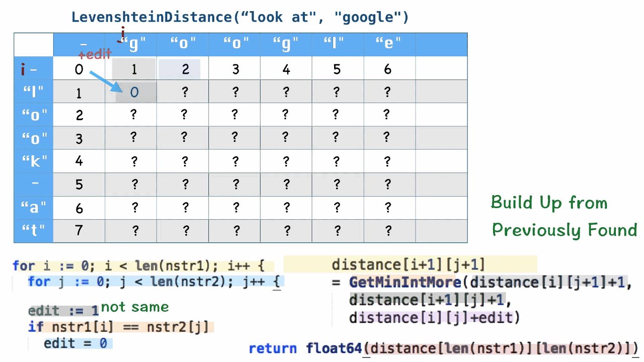Click the "l" row header cell
The height and width of the screenshot is (362, 644).
tap(34, 92)
